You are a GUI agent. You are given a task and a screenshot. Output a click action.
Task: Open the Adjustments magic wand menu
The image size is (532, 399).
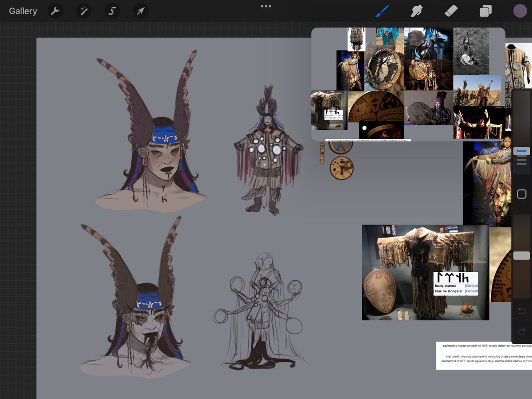[84, 11]
